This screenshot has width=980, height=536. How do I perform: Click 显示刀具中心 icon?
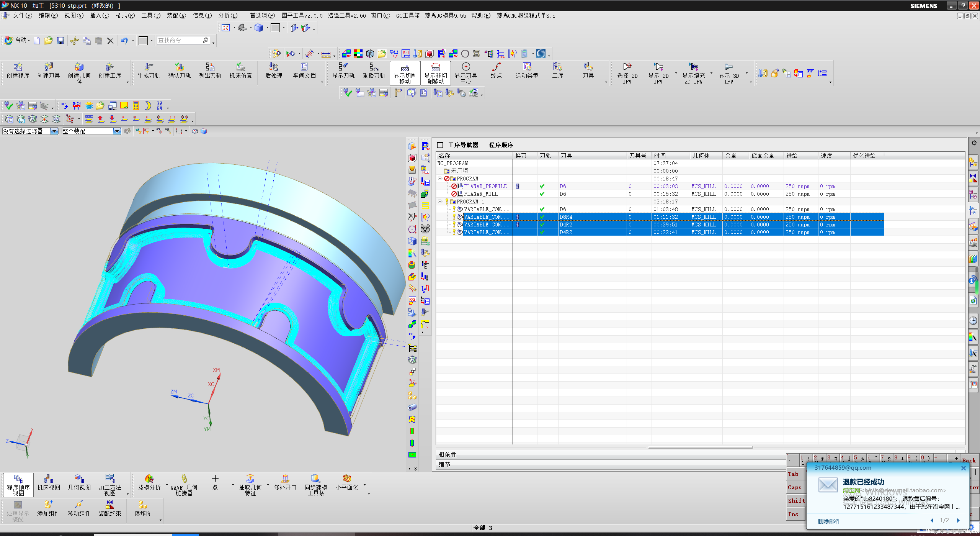point(466,73)
